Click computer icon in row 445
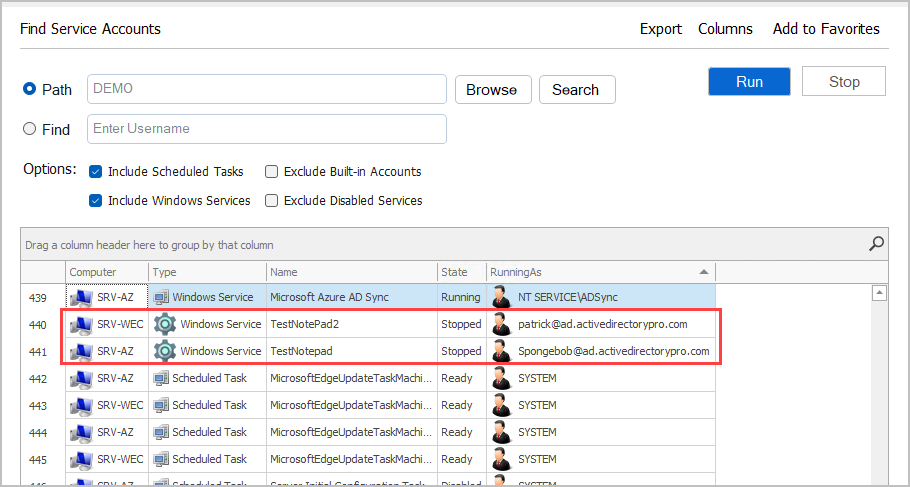910x487 pixels. coord(81,459)
